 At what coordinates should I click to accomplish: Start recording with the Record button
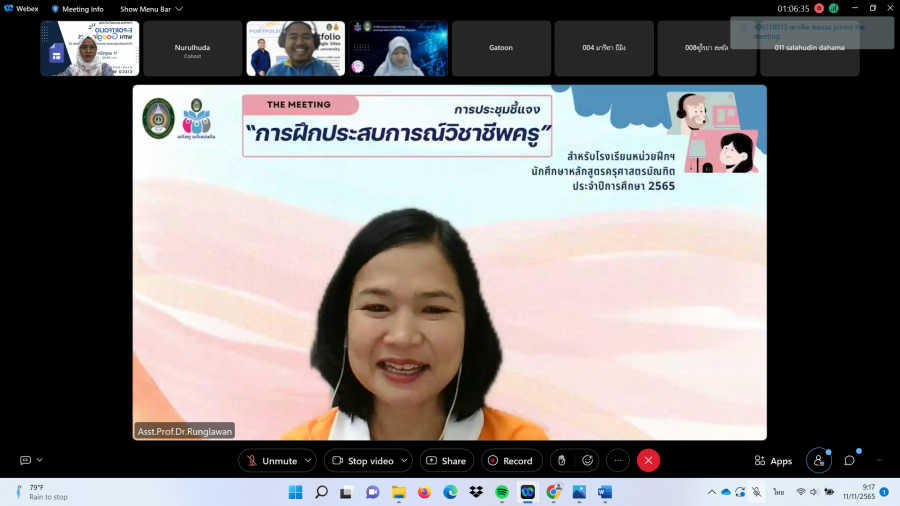(511, 461)
